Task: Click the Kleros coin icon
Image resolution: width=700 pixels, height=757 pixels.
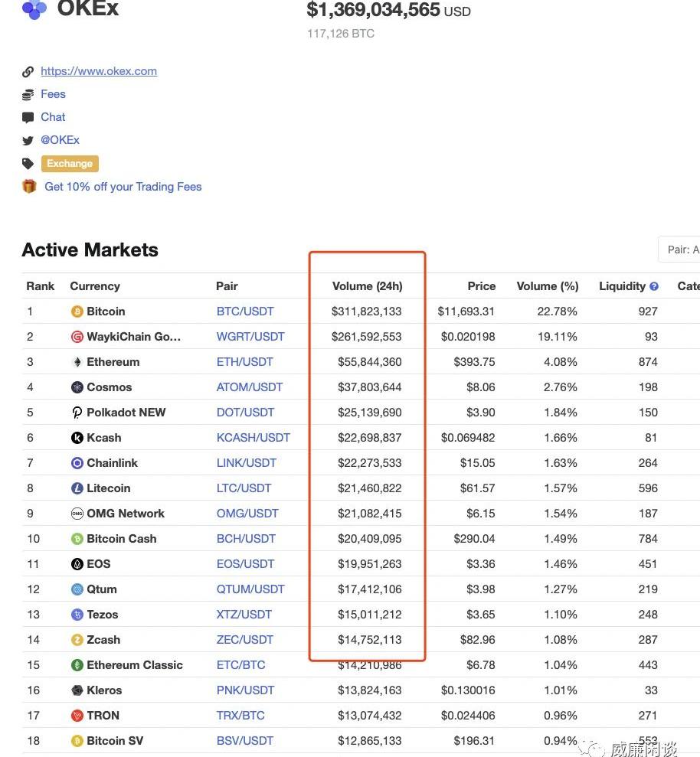Action: click(x=77, y=690)
